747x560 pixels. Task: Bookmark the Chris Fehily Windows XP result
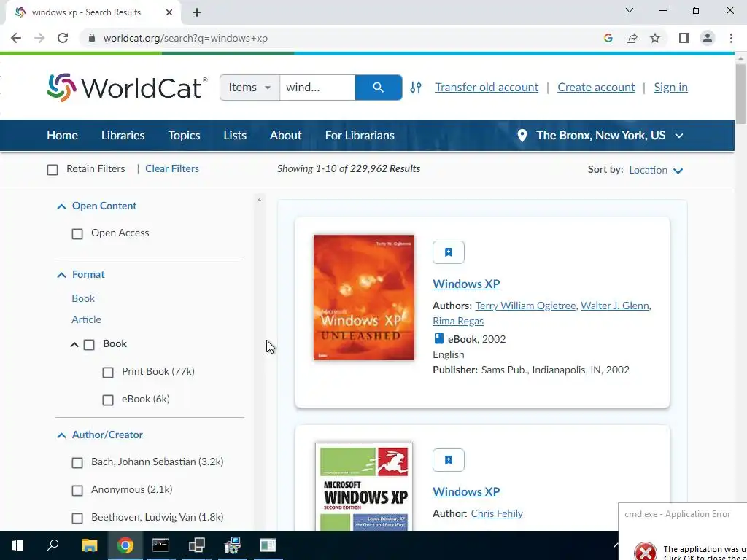coord(449,460)
